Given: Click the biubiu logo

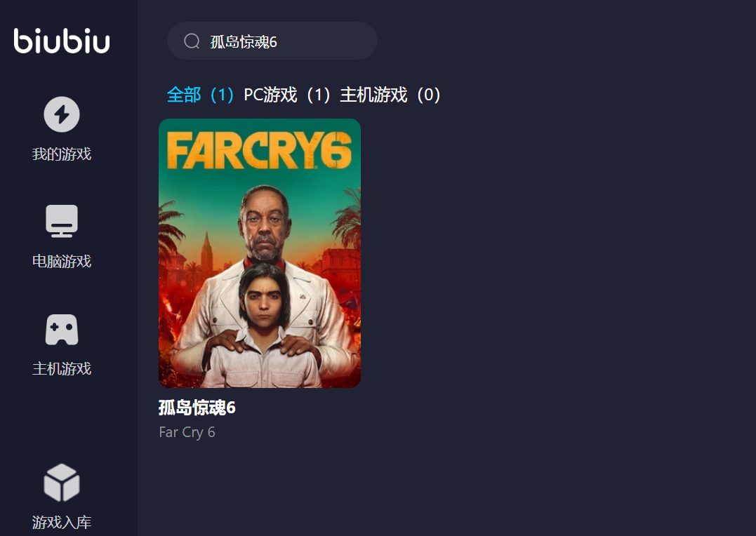Looking at the screenshot, I should pos(62,41).
